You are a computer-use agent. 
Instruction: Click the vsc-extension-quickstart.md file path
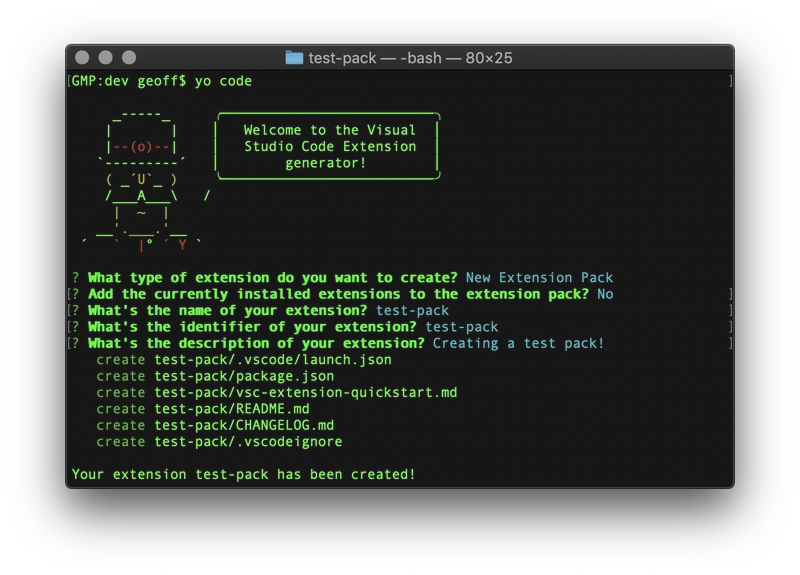pos(306,392)
